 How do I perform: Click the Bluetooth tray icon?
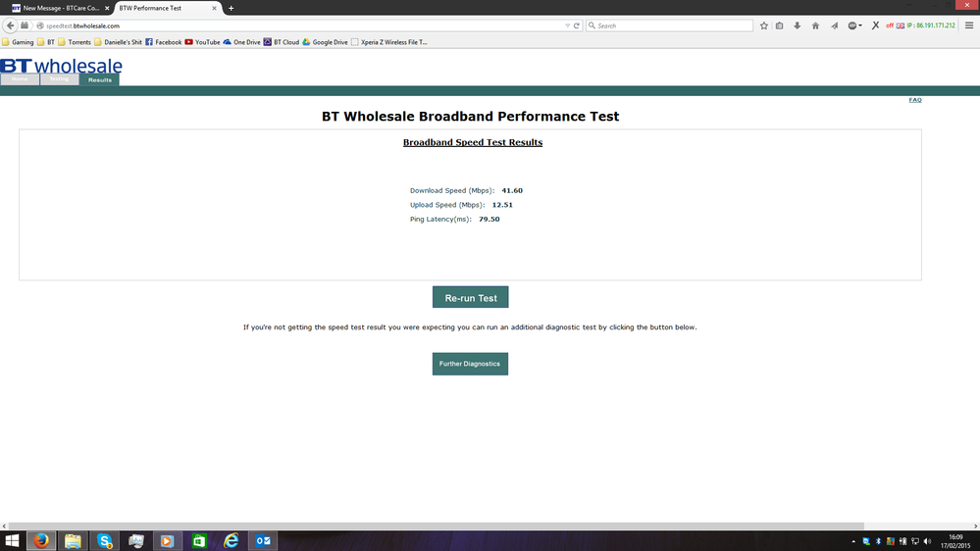click(878, 541)
